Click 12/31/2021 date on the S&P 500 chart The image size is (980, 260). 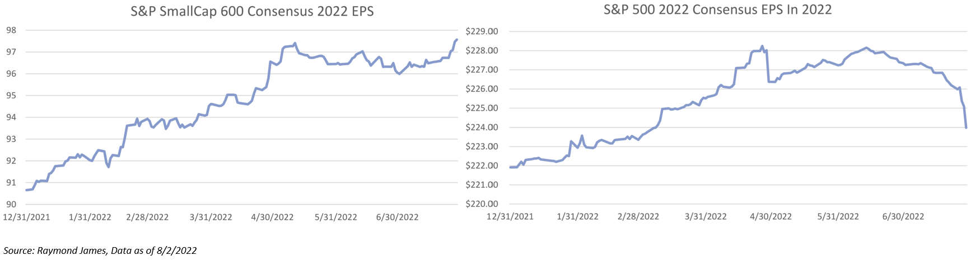coord(510,216)
